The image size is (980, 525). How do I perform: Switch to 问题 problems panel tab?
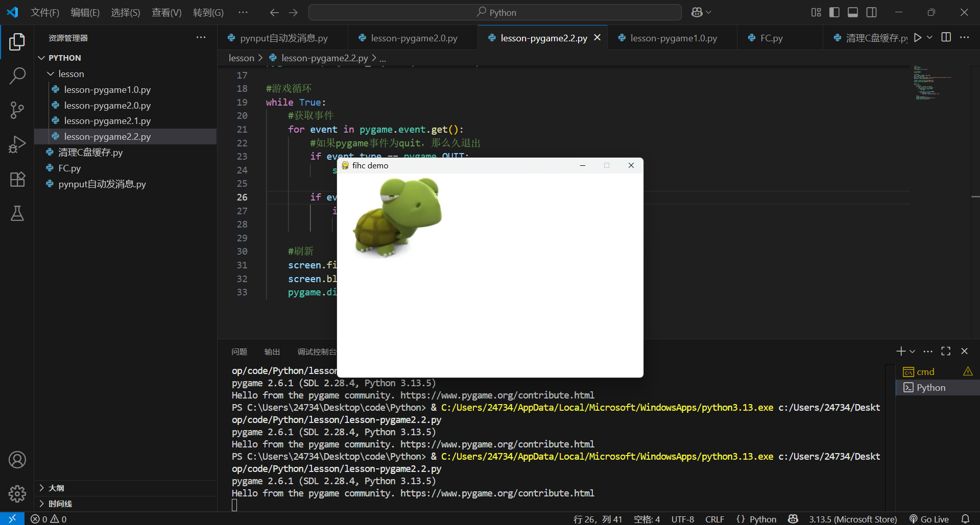pyautogui.click(x=239, y=352)
